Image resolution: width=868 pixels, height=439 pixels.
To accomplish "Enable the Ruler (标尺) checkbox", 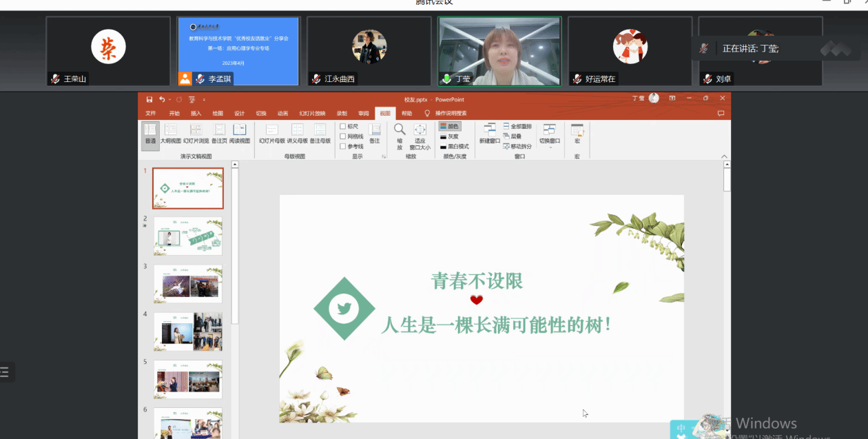I will click(x=343, y=127).
